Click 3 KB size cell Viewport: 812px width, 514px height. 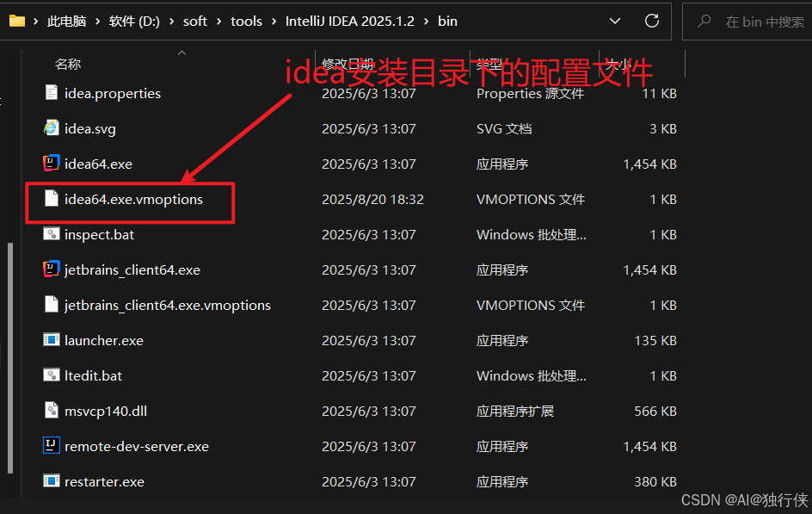point(663,128)
